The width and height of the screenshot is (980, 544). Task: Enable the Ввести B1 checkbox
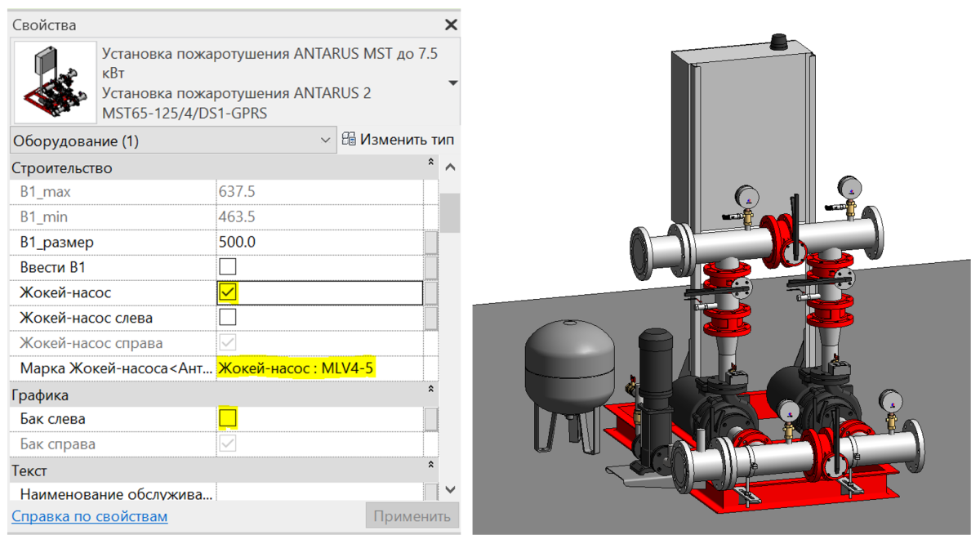tap(228, 267)
